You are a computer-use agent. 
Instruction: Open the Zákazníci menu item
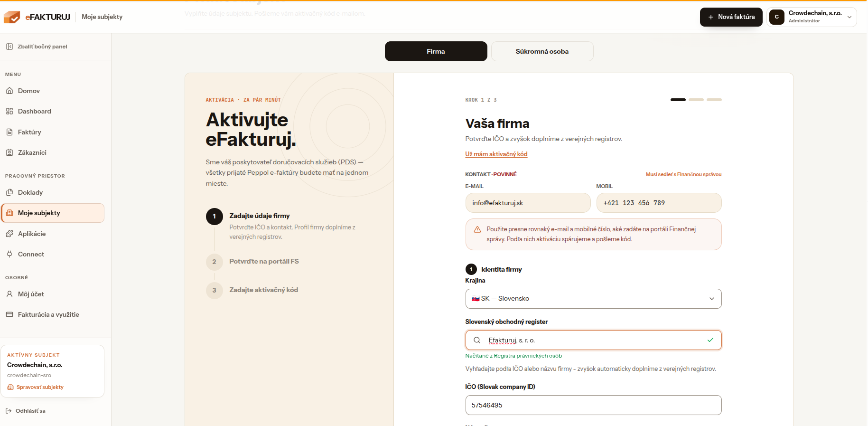(52, 152)
